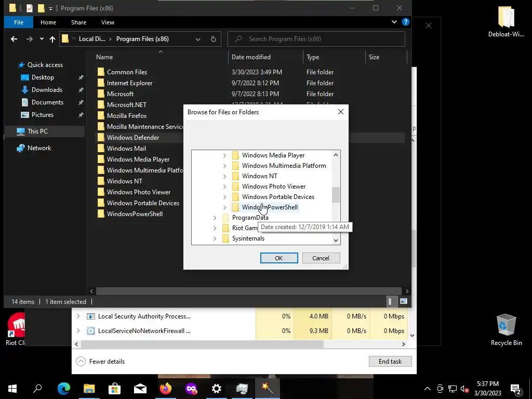The image size is (532, 399).
Task: Open the File menu tab
Action: [19, 22]
